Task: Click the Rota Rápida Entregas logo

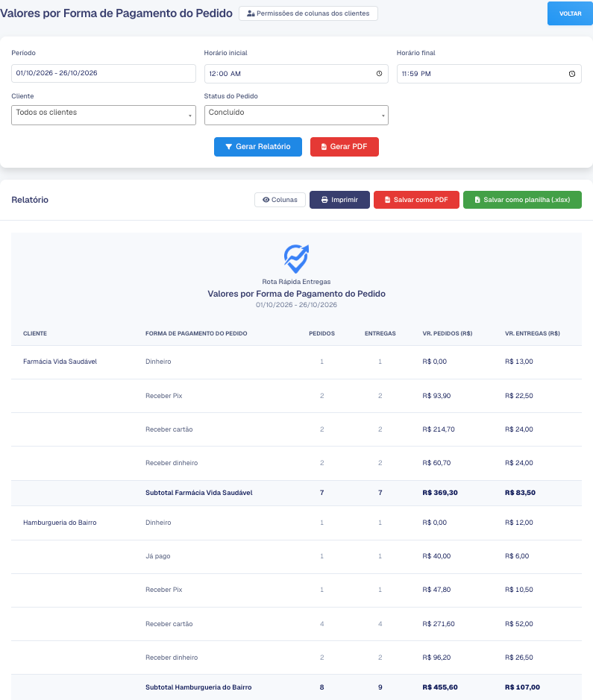Action: point(297,259)
